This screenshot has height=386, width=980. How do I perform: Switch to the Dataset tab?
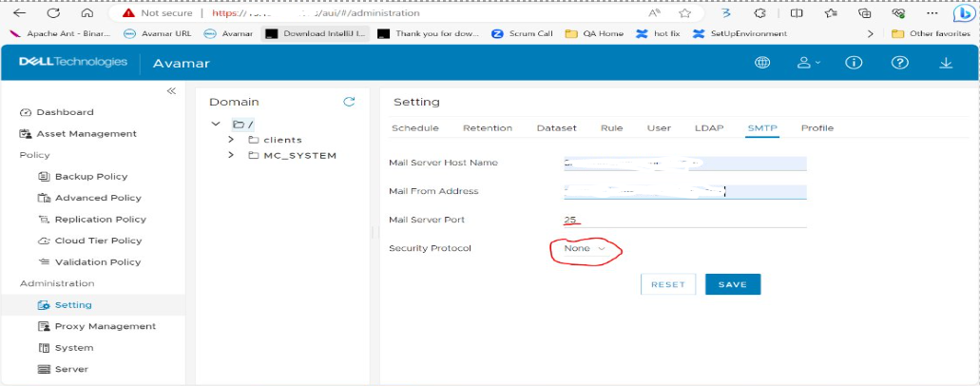click(557, 127)
